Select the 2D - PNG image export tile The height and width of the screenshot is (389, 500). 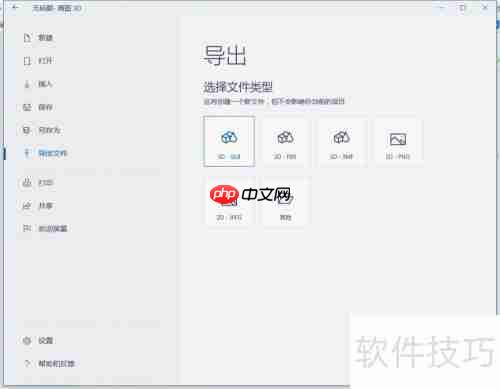click(398, 142)
